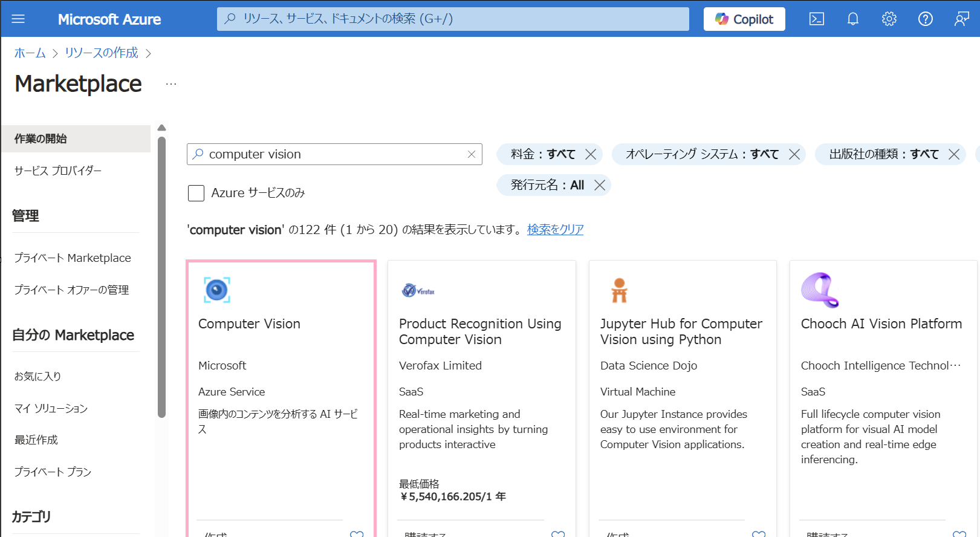Go to the リソースの作成 breadcrumb
980x537 pixels.
[x=102, y=53]
